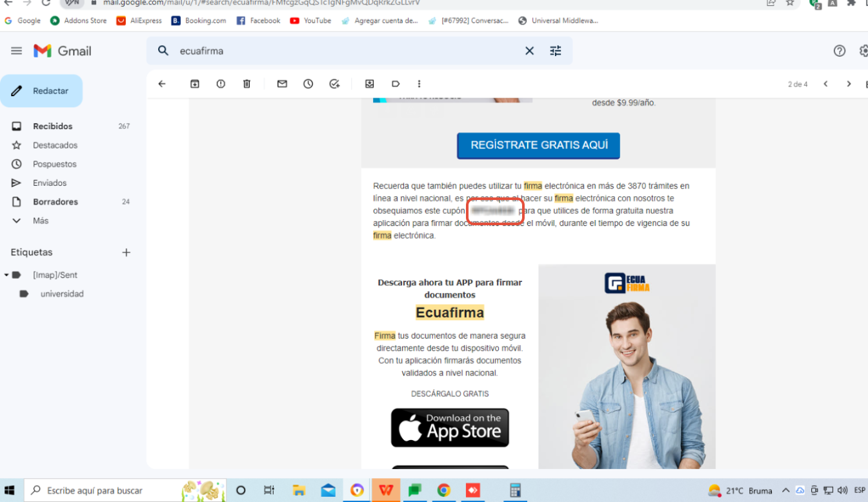Click the ESP language indicator

[x=860, y=490]
